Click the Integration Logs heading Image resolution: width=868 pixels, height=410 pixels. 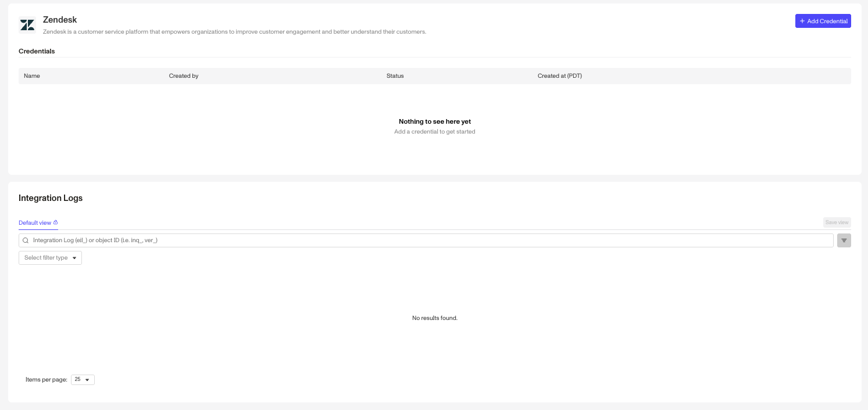click(x=51, y=198)
